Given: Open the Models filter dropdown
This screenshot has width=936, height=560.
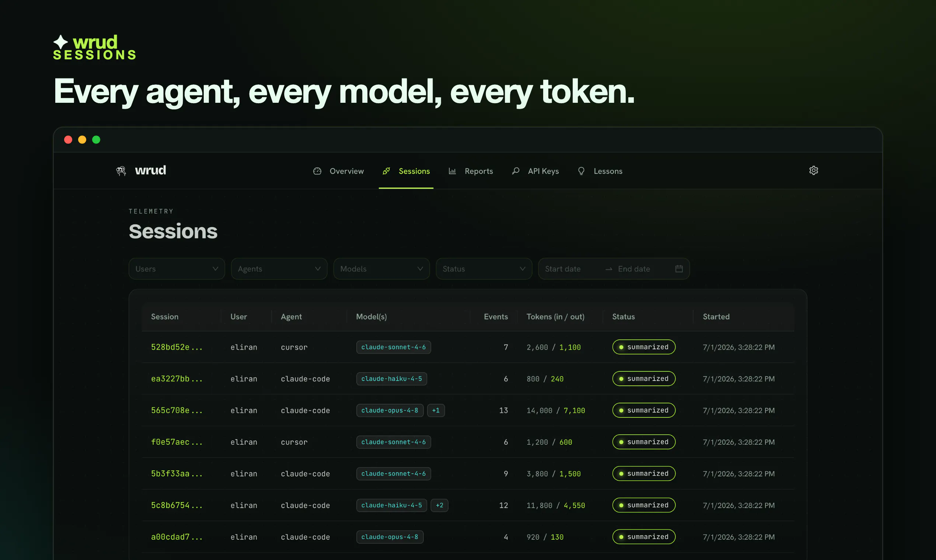Looking at the screenshot, I should tap(381, 269).
